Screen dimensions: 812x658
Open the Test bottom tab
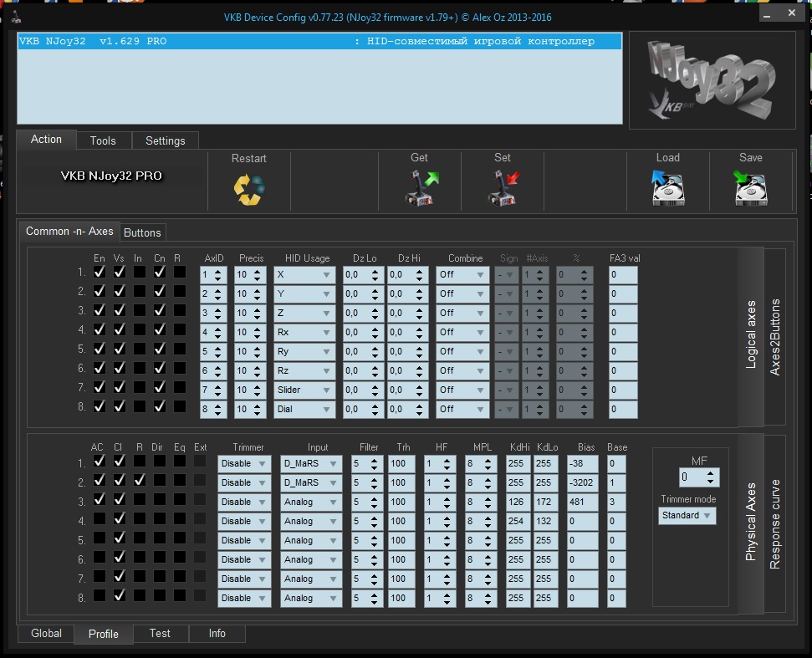pyautogui.click(x=160, y=634)
